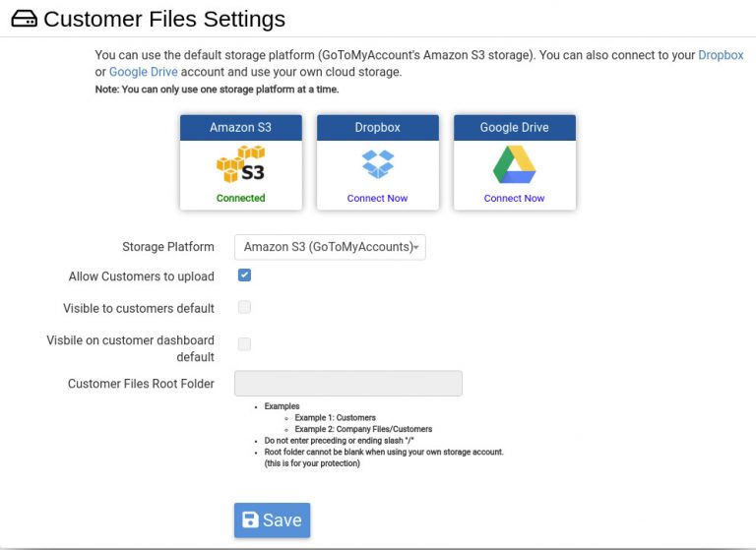This screenshot has height=550, width=756.
Task: Select the Google Drive card header
Action: pos(515,127)
